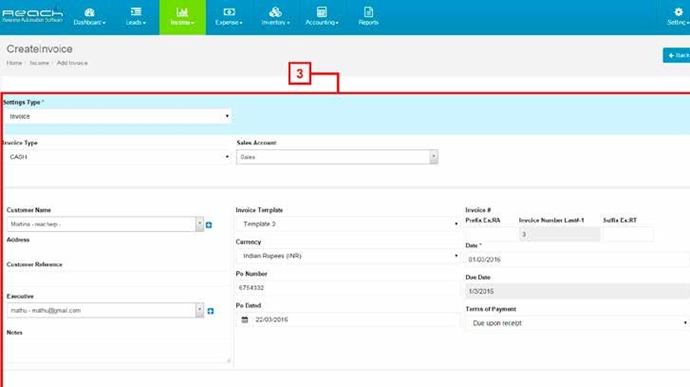Open the Expense menu icon
690x387 pixels.
click(229, 12)
